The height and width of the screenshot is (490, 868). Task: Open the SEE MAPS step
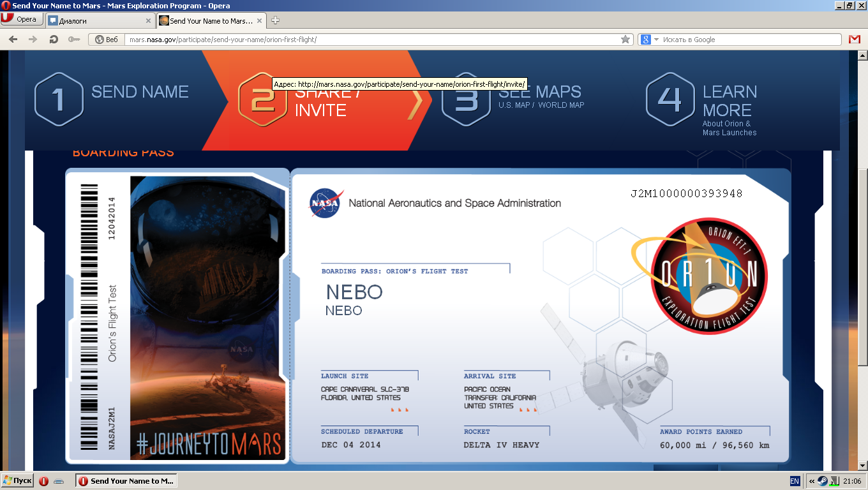[540, 92]
